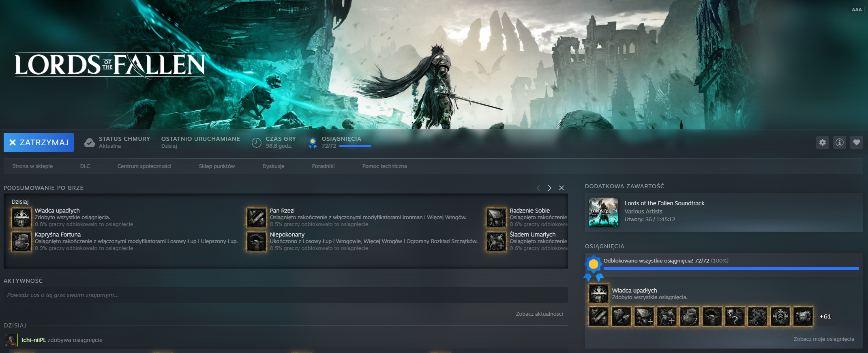
Task: Click the activity message input field
Action: (x=286, y=295)
